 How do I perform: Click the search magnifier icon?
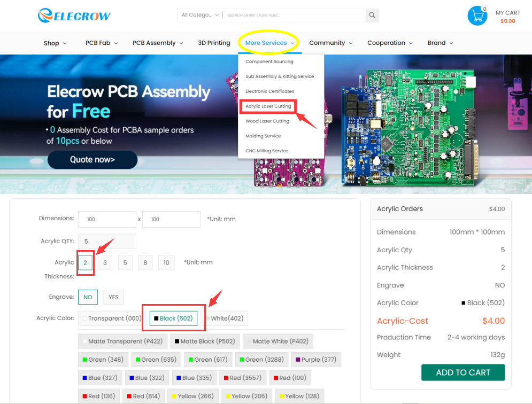tap(372, 15)
